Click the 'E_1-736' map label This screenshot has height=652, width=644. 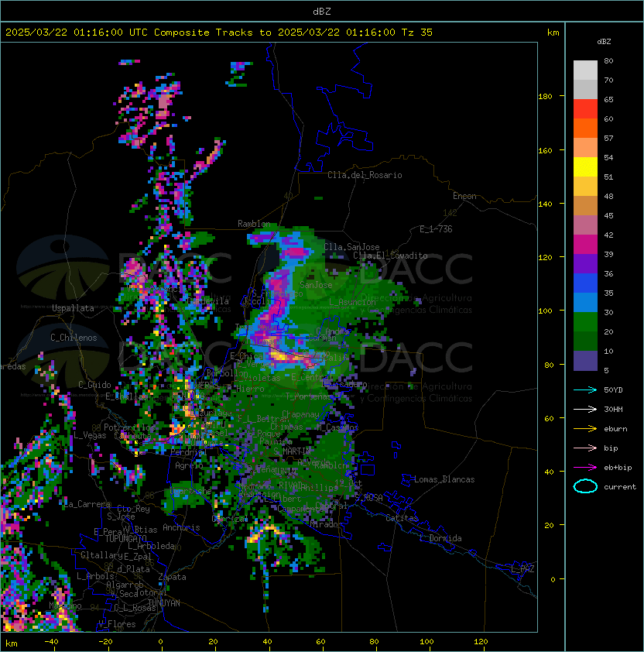pyautogui.click(x=436, y=229)
